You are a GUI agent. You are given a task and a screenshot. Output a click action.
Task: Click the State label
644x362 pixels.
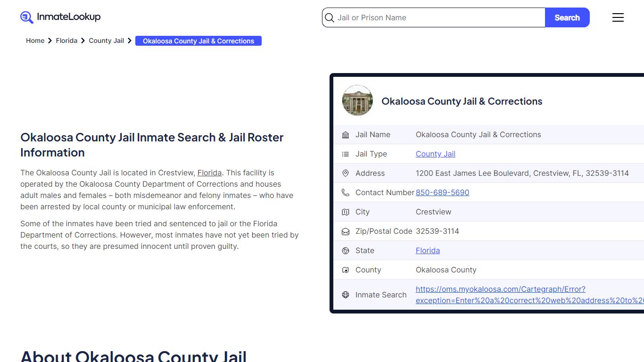pos(365,250)
